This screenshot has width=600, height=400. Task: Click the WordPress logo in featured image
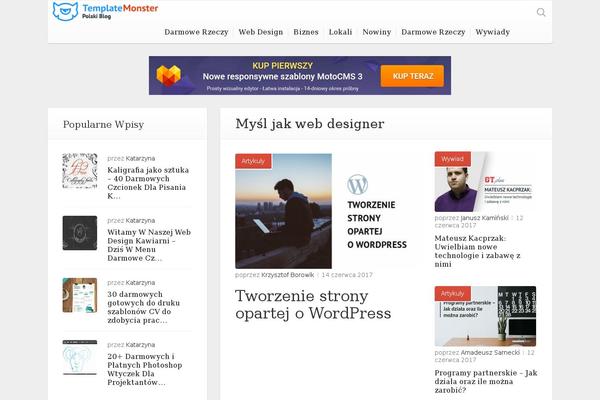pyautogui.click(x=357, y=184)
